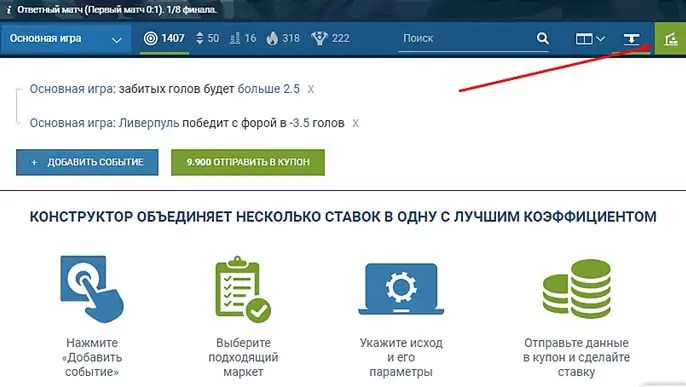The image size is (686, 387).
Task: Click the больше 2.5 link
Action: pos(269,89)
